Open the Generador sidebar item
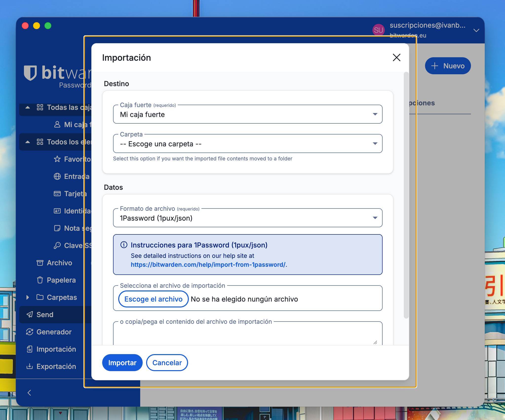 [54, 332]
